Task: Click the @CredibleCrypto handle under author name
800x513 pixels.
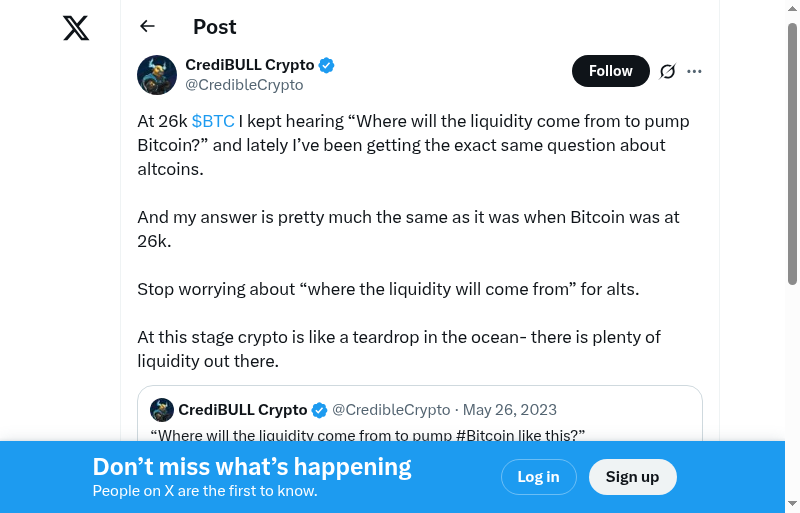Action: tap(244, 85)
